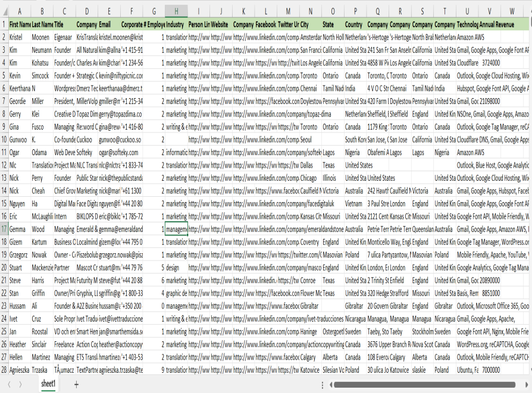The height and width of the screenshot is (393, 532).
Task: Select the 'Simcock' last name cell
Action: (x=42, y=76)
